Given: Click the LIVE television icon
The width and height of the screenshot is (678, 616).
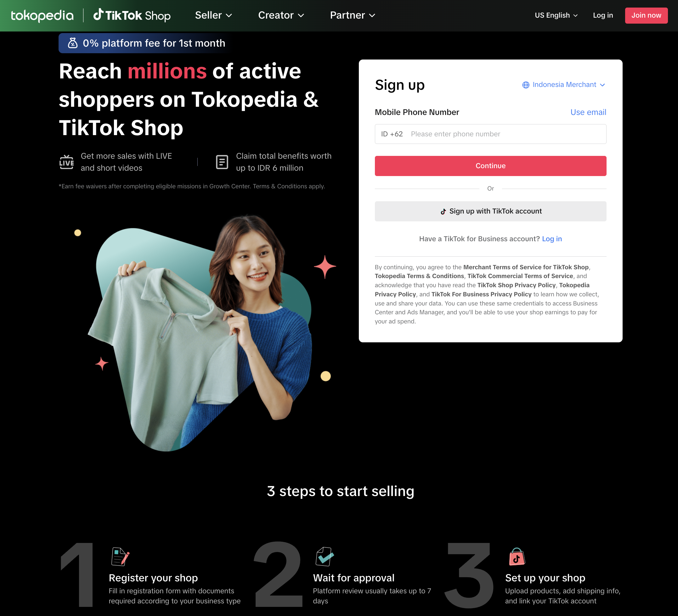Looking at the screenshot, I should click(67, 162).
